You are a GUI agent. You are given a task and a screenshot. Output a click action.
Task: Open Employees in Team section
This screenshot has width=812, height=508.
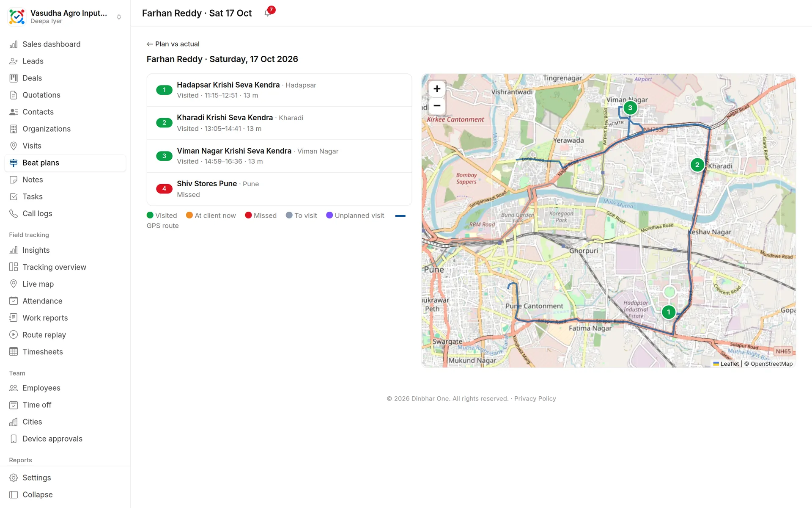pos(65,388)
